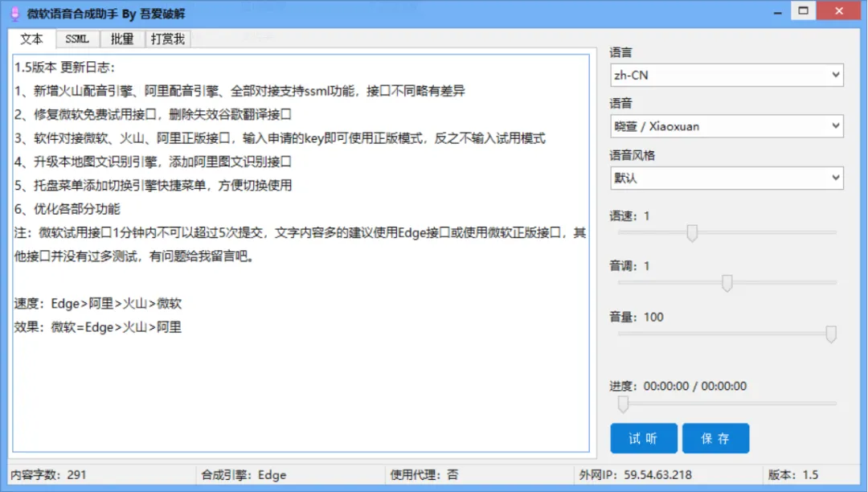Click the 合成引擎: Edge status entry
Image resolution: width=868 pixels, height=492 pixels.
pos(244,475)
